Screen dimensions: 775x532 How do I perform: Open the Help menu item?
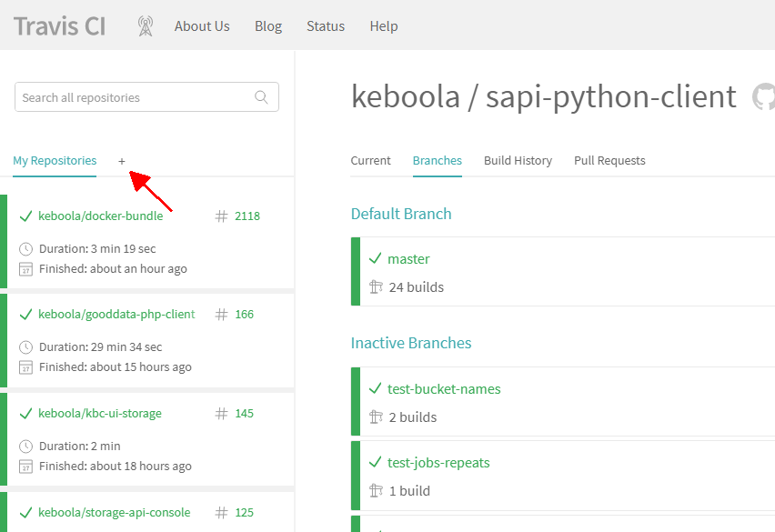pyautogui.click(x=384, y=26)
